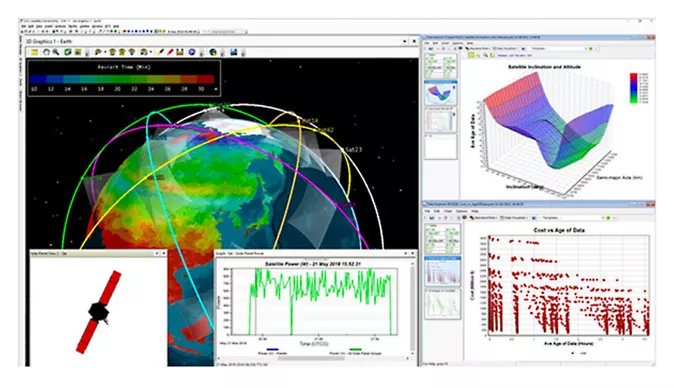Click the green run button in lower Data Explorer toolbar
Screen dimensions: 674x388
pos(608,218)
